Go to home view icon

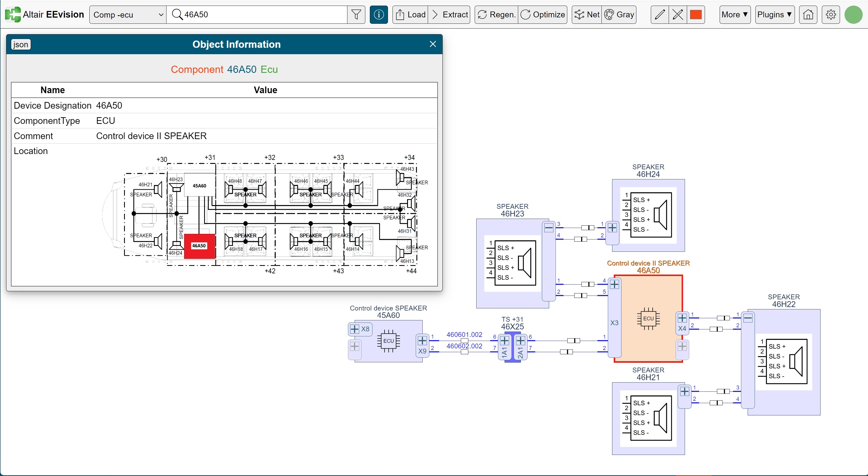[808, 14]
